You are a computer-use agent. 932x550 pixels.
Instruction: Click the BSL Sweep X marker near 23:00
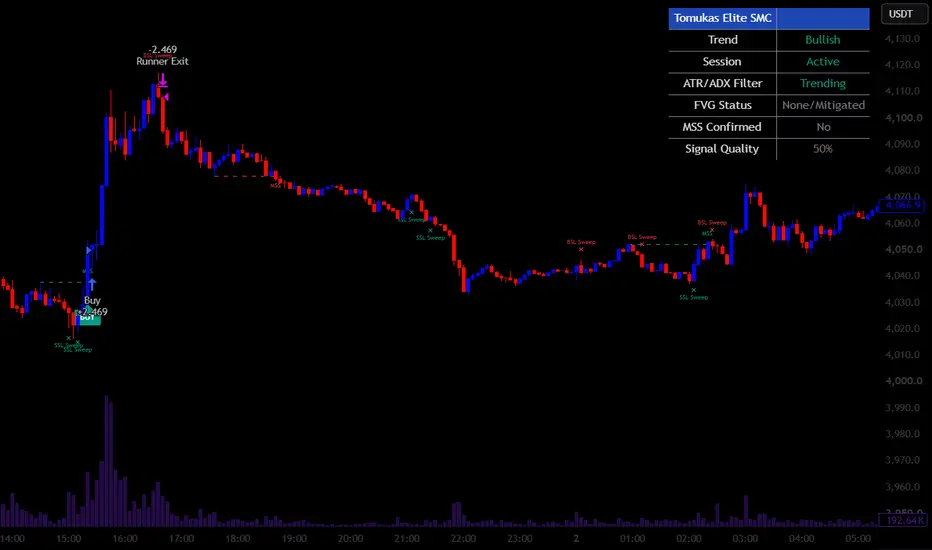(x=581, y=250)
